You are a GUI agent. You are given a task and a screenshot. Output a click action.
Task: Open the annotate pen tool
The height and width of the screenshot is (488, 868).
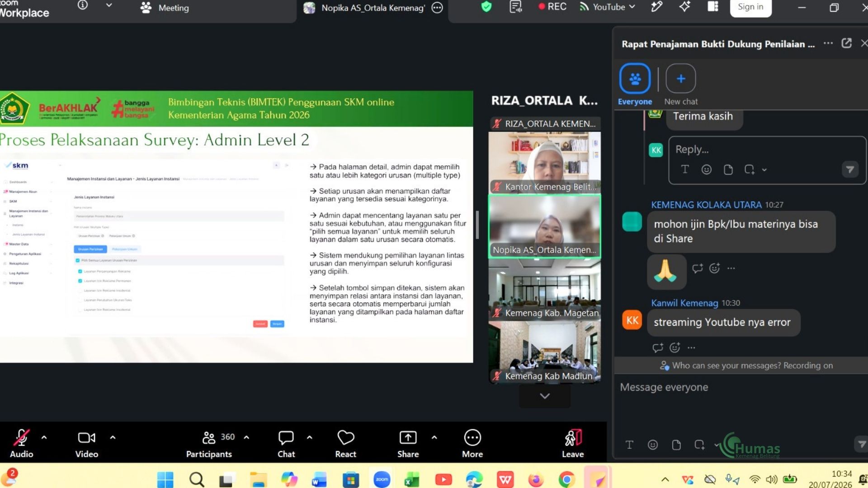(x=656, y=7)
